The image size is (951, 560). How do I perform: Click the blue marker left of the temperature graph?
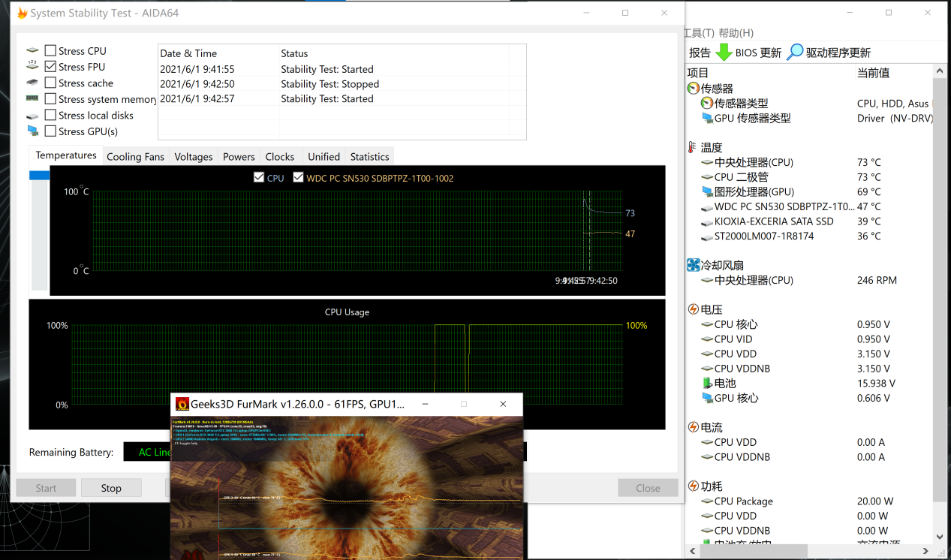[x=40, y=175]
